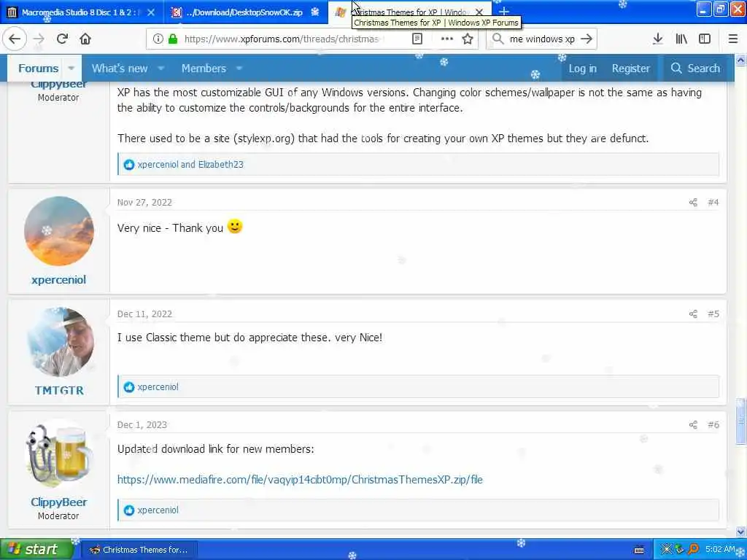Screen dimensions: 747x560
Task: Open post #5 permalink number
Action: (x=713, y=314)
